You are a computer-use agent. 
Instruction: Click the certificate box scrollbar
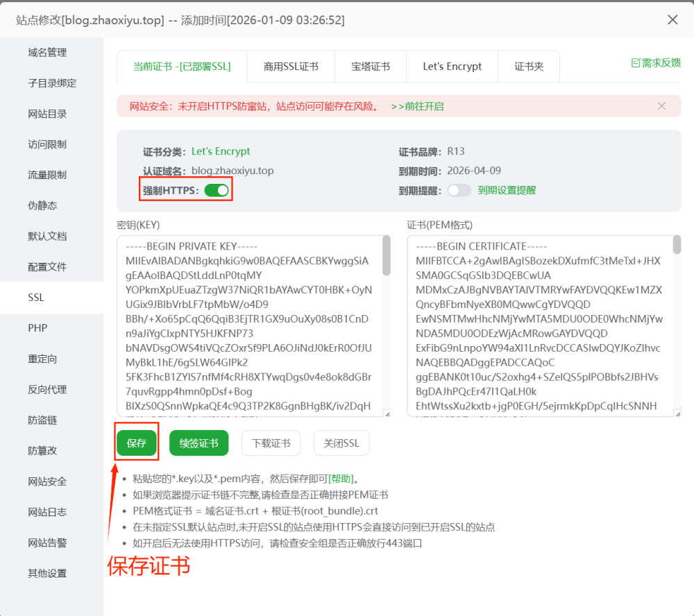(677, 245)
